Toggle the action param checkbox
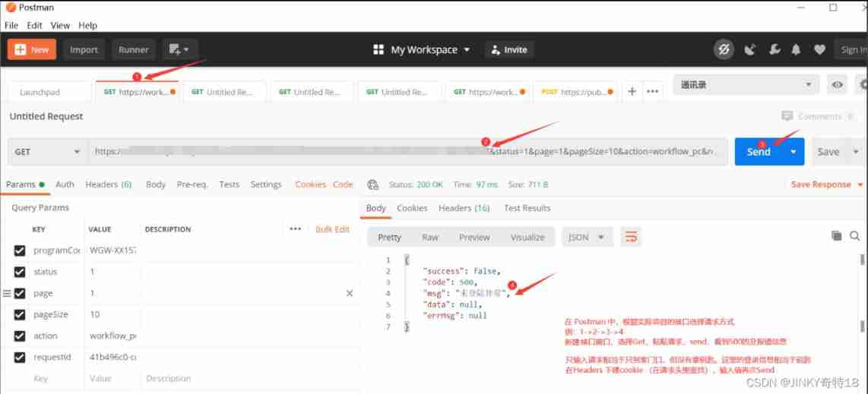Image resolution: width=868 pixels, height=394 pixels. (20, 336)
